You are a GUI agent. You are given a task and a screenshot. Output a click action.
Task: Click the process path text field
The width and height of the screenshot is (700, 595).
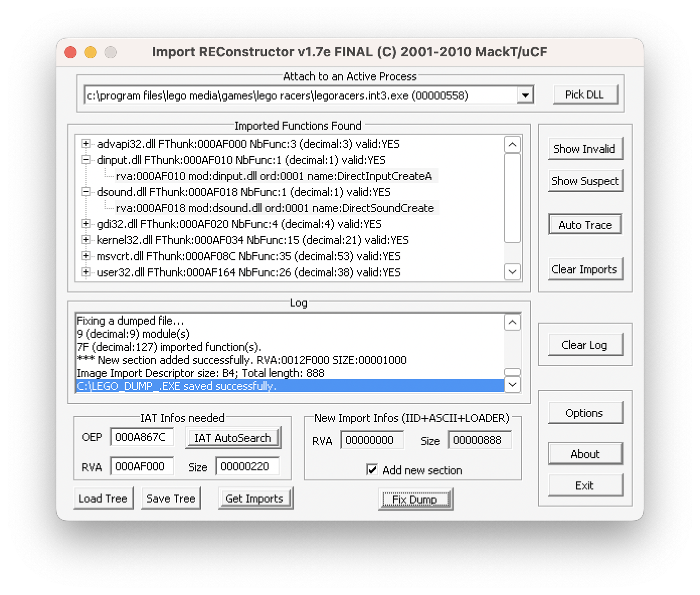[300, 95]
